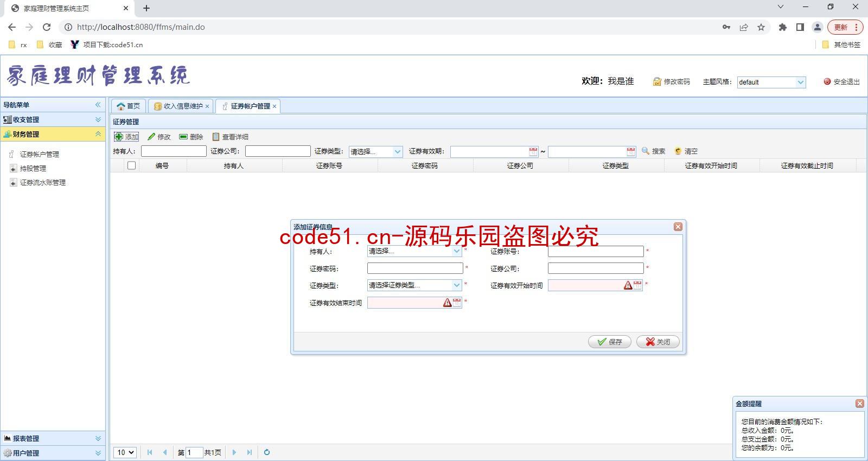The image size is (868, 461).
Task: Click the 证券有效开始时间 column header
Action: click(711, 165)
